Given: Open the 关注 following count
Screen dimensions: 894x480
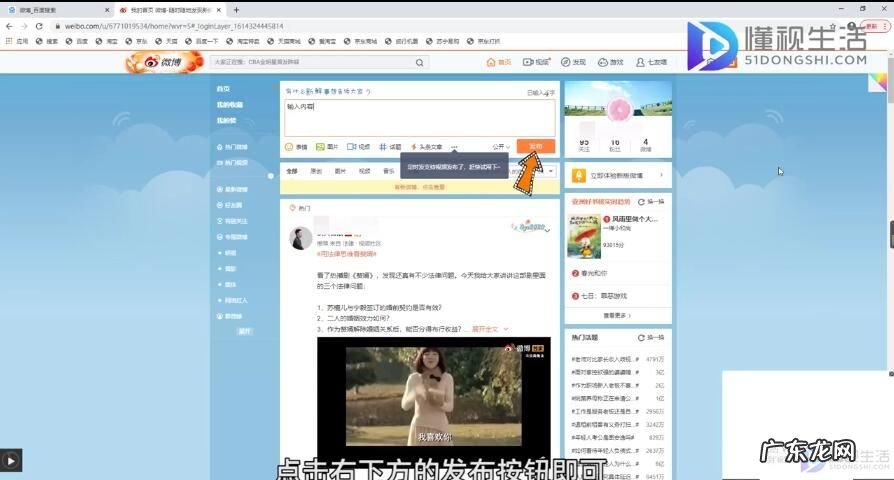Looking at the screenshot, I should 584,145.
